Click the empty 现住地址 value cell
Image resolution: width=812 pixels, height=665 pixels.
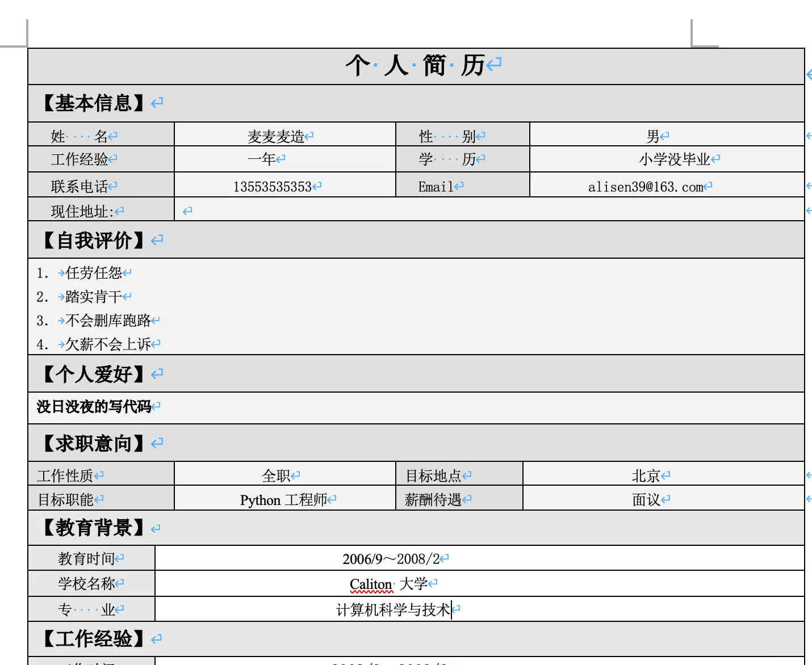489,209
